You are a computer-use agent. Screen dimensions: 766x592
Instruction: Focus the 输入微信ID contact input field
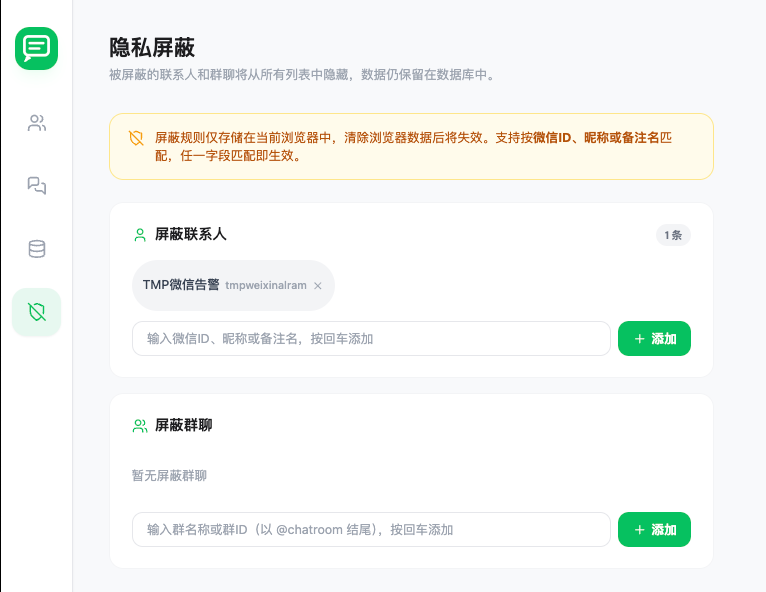(370, 339)
